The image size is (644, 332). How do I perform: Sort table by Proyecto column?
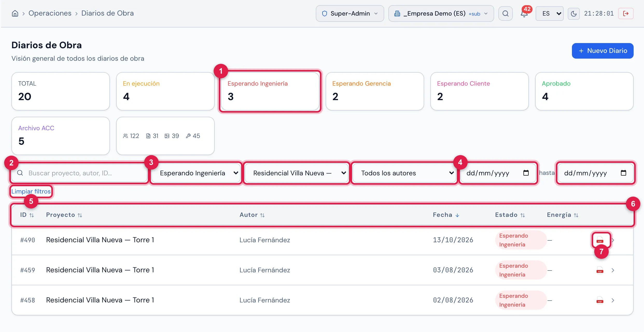click(x=64, y=215)
